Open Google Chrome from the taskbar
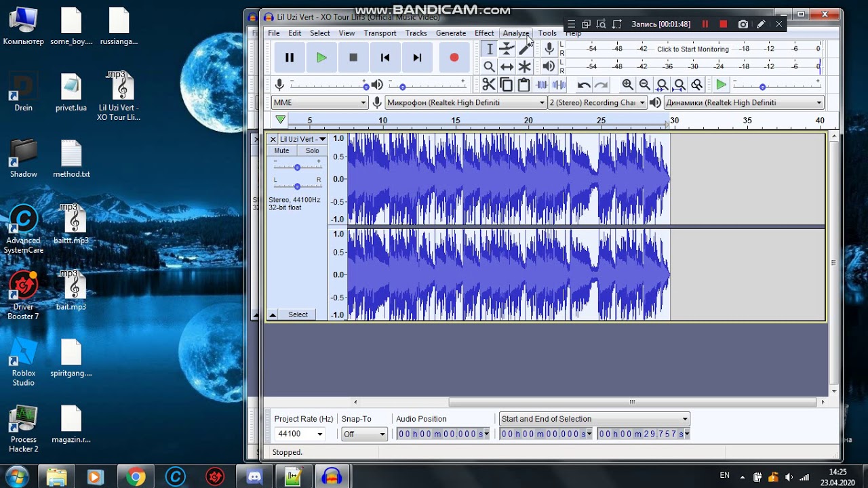 [135, 477]
